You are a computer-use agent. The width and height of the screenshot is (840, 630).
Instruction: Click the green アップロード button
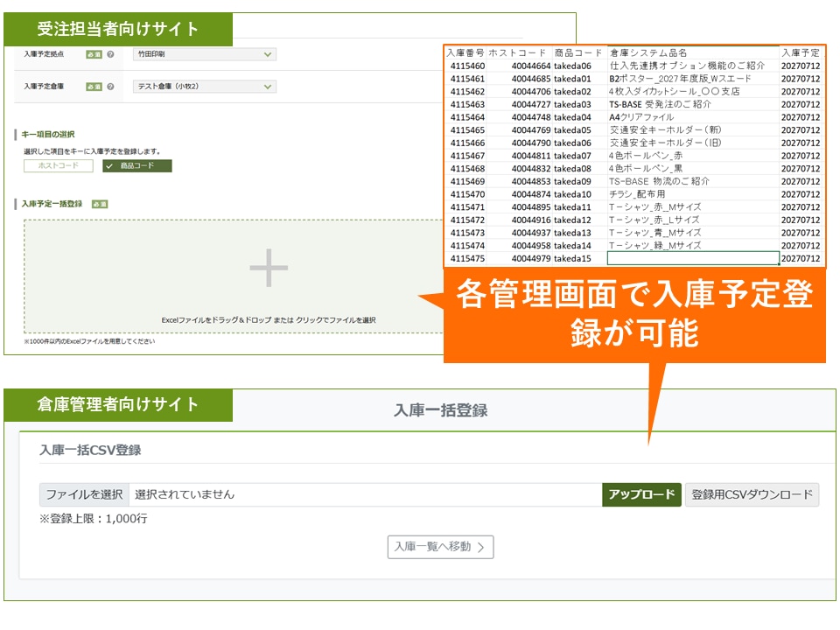(641, 494)
